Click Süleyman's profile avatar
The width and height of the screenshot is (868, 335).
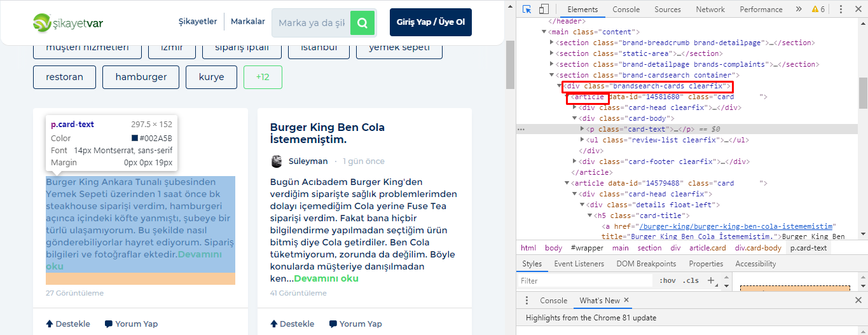point(277,161)
